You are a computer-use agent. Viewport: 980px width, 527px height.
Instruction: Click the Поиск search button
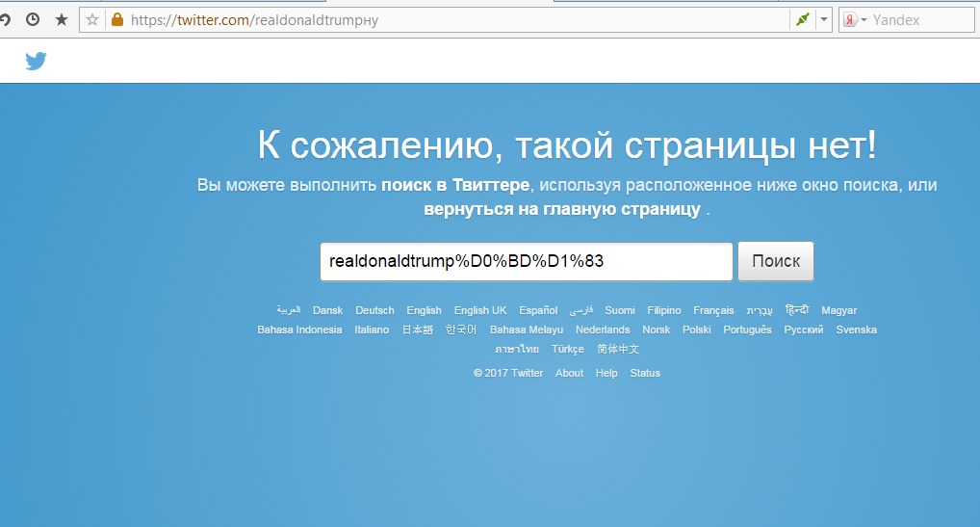point(776,261)
